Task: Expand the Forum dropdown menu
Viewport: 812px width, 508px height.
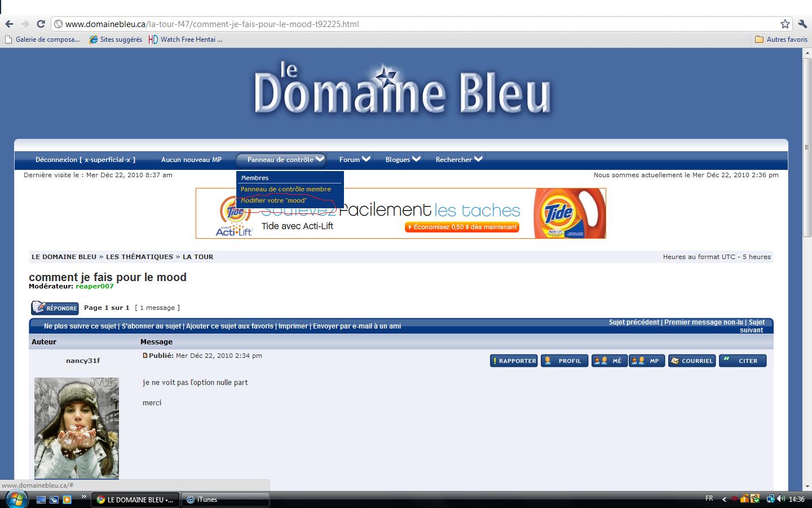Action: [x=354, y=160]
